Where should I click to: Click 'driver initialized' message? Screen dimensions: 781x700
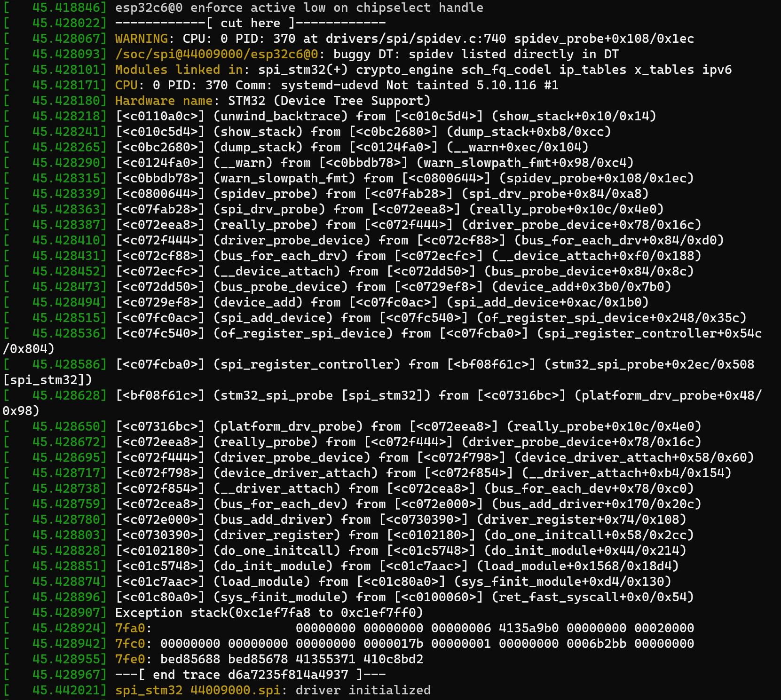[x=363, y=690]
